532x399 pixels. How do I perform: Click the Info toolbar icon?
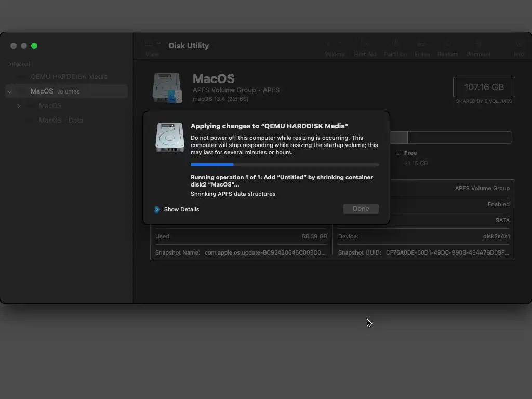click(518, 44)
